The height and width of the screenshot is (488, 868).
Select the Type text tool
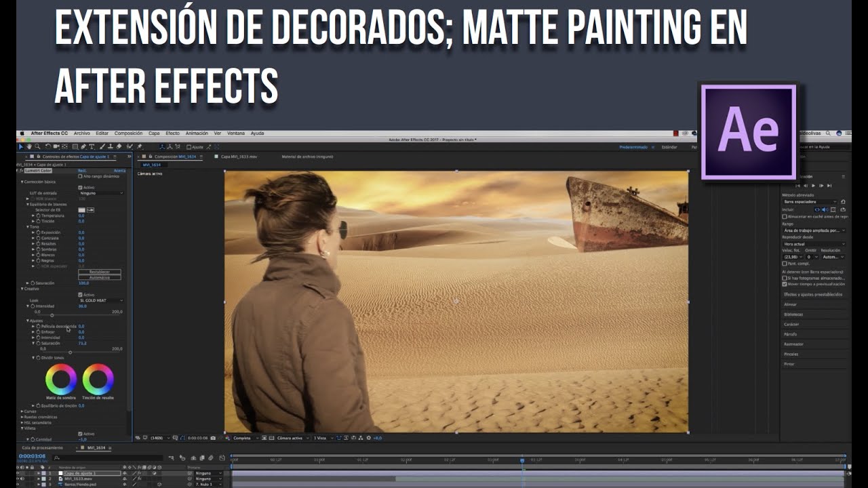(x=92, y=146)
